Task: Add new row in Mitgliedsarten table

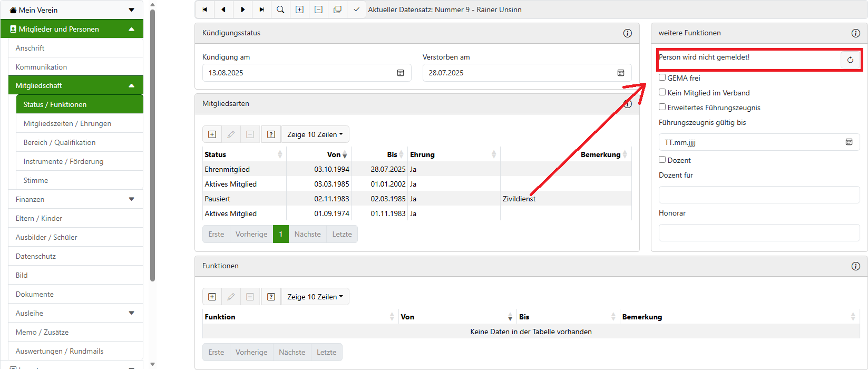Action: (212, 134)
